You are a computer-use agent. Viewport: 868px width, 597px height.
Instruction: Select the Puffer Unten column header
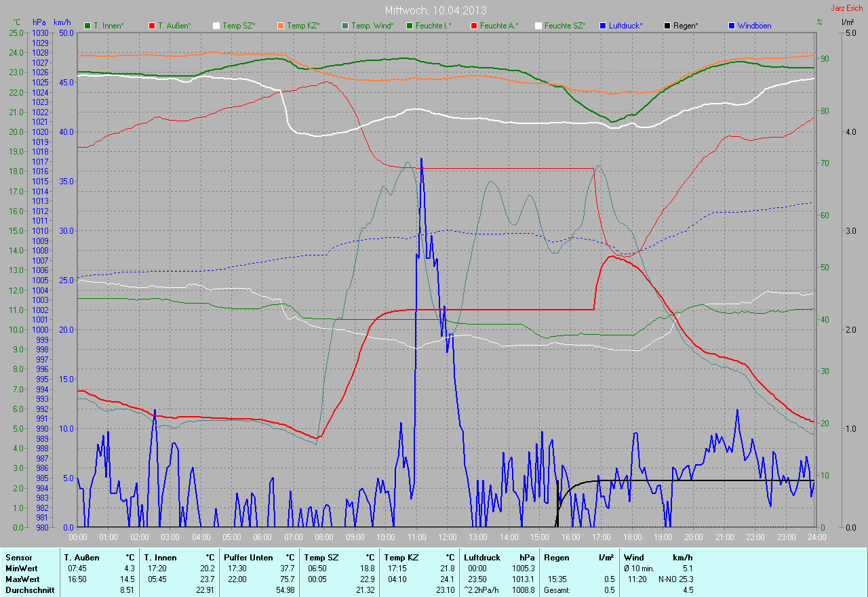point(246,557)
